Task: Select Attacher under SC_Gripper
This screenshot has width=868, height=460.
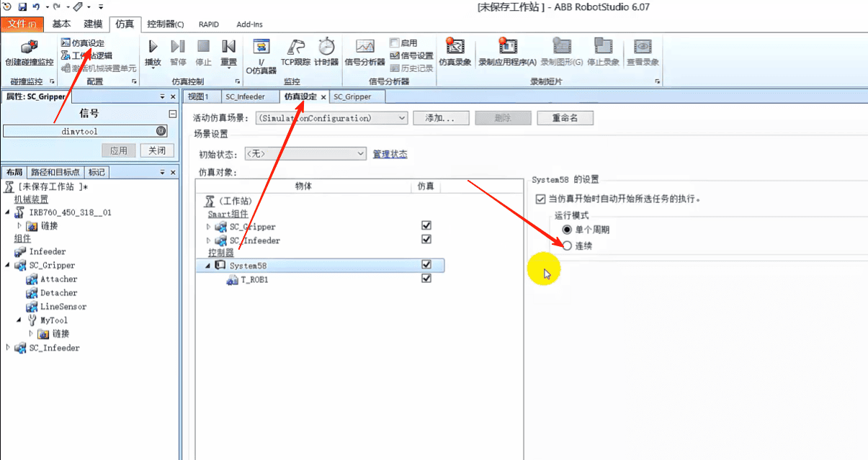Action: pyautogui.click(x=58, y=279)
